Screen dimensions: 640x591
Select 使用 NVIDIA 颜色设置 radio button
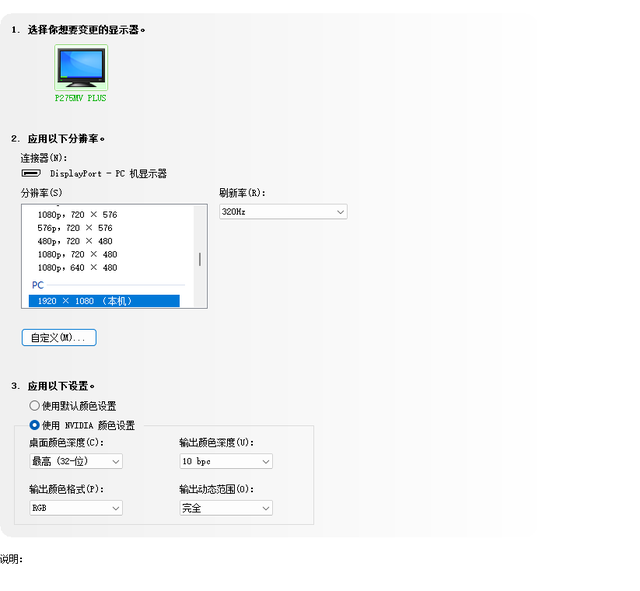34,425
